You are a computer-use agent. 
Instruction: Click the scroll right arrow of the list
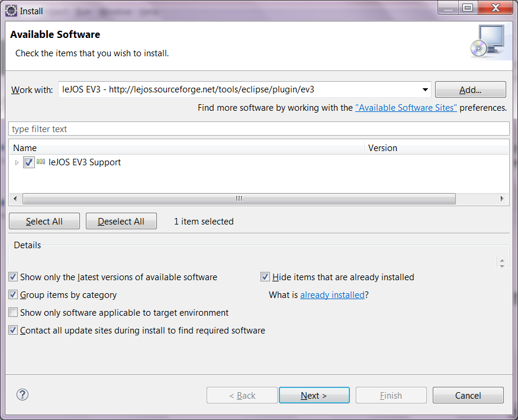pos(502,198)
